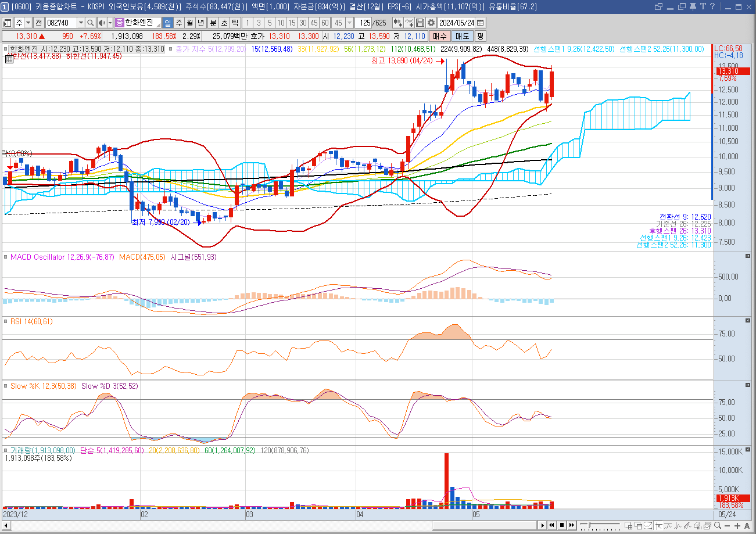Click the 전 button before stock code
Viewport: 756px width, 534px height.
tap(38, 23)
